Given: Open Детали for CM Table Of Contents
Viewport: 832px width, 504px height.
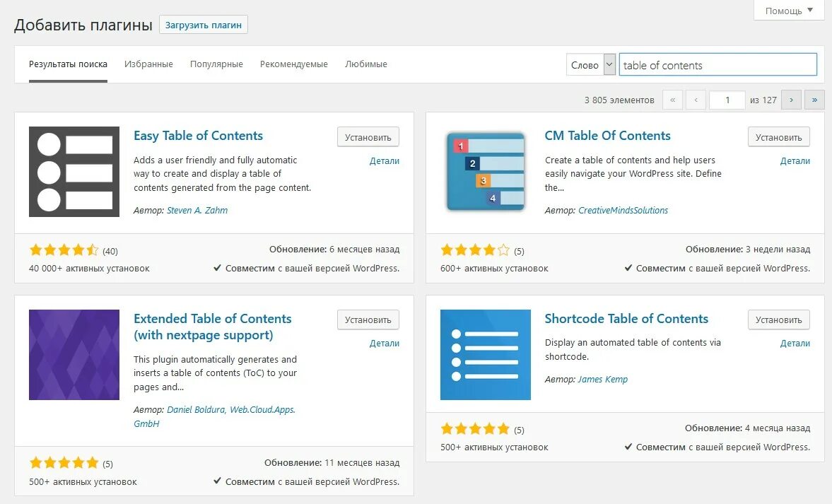Looking at the screenshot, I should (x=795, y=161).
